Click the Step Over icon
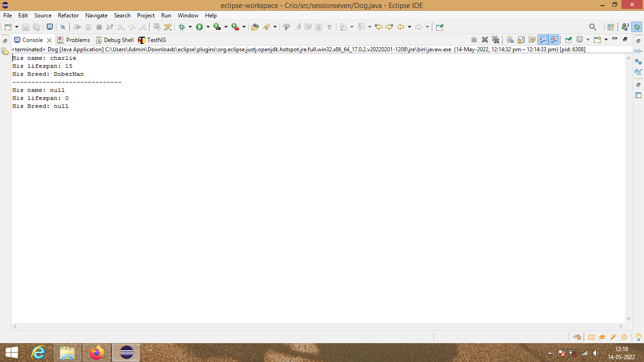This screenshot has height=362, width=644. coord(132,27)
